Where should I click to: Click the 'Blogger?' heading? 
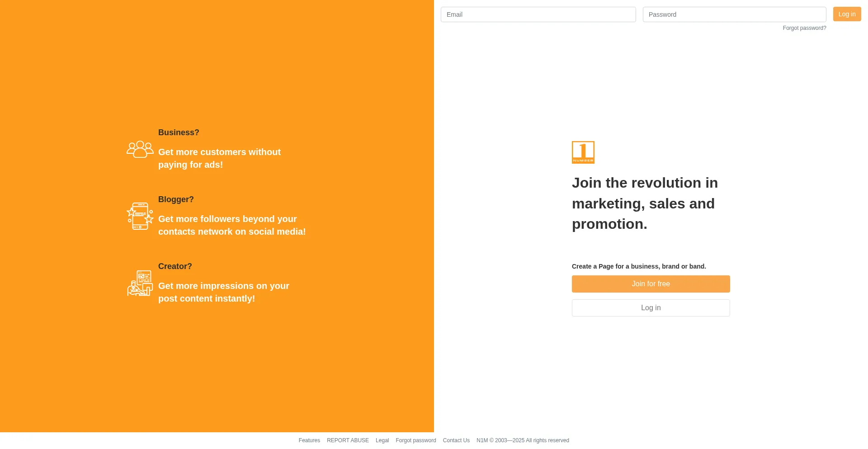point(176,199)
